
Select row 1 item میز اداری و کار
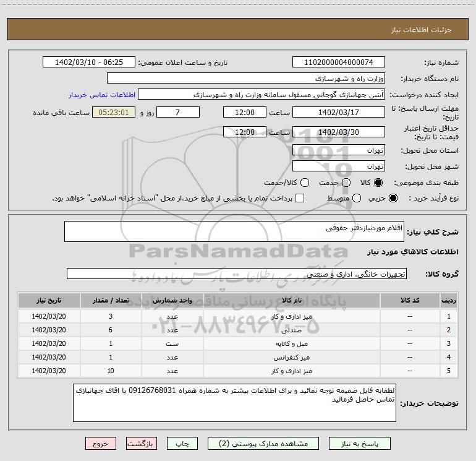(x=291, y=316)
